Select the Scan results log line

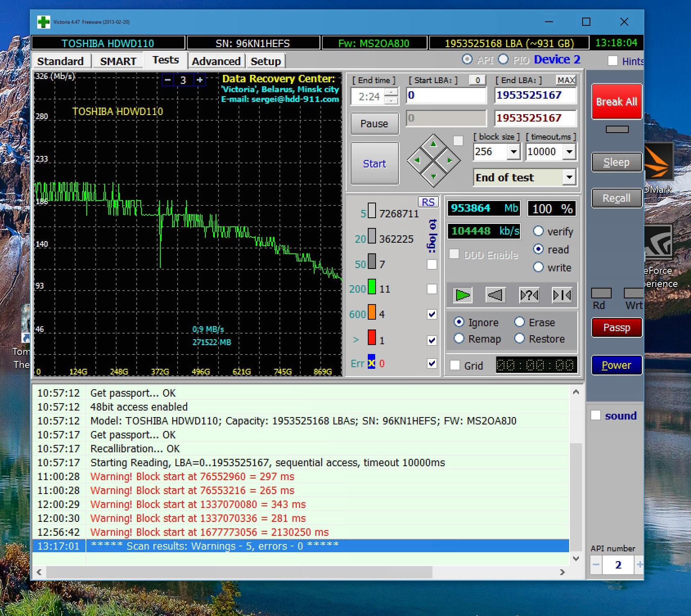pyautogui.click(x=301, y=546)
